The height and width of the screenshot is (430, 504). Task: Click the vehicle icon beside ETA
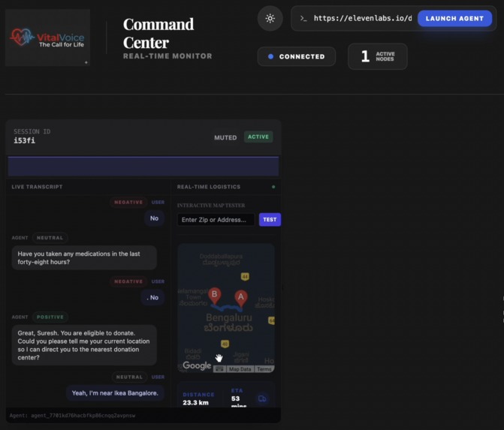pos(262,398)
